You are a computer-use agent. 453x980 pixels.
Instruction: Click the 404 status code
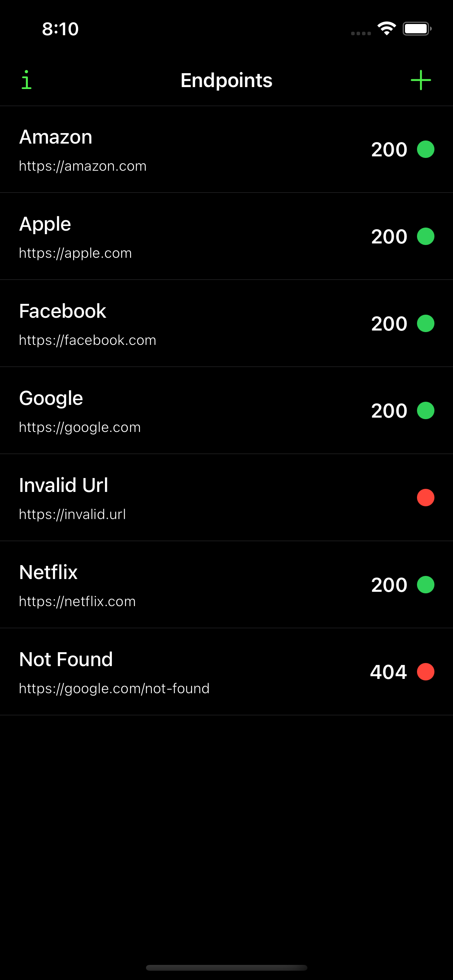(388, 672)
